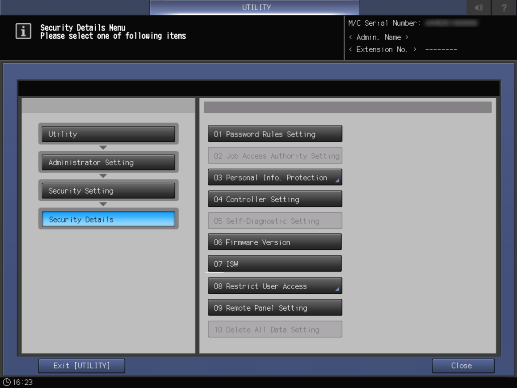Go back to Utility menu level
The height and width of the screenshot is (388, 517).
(108, 134)
